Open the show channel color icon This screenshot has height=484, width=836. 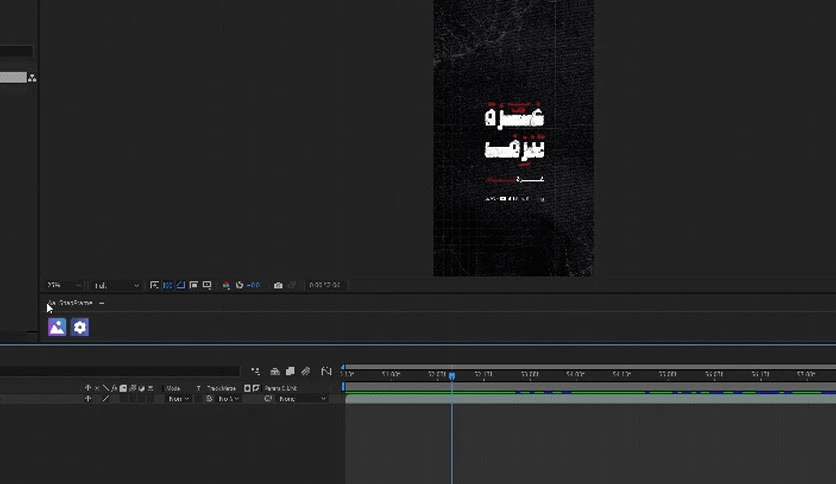click(x=226, y=285)
